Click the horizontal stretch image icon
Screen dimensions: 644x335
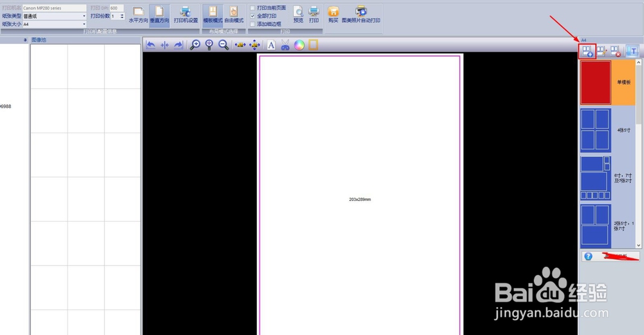point(240,45)
